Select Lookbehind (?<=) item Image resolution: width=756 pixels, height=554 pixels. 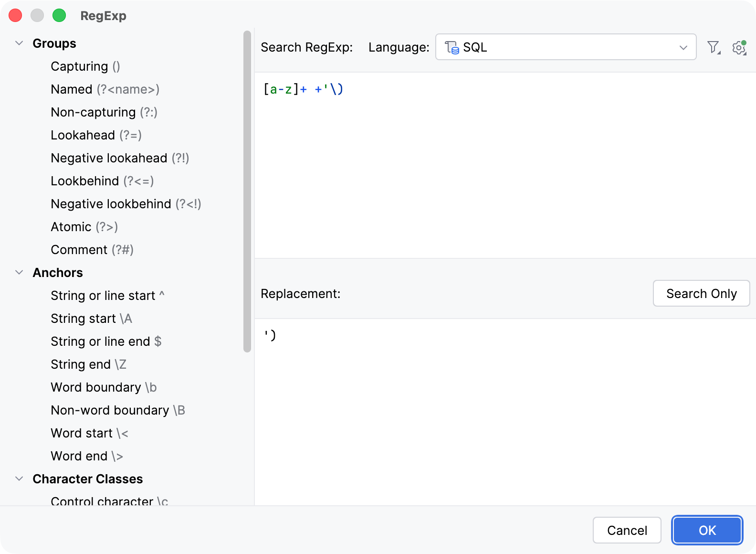tap(102, 181)
